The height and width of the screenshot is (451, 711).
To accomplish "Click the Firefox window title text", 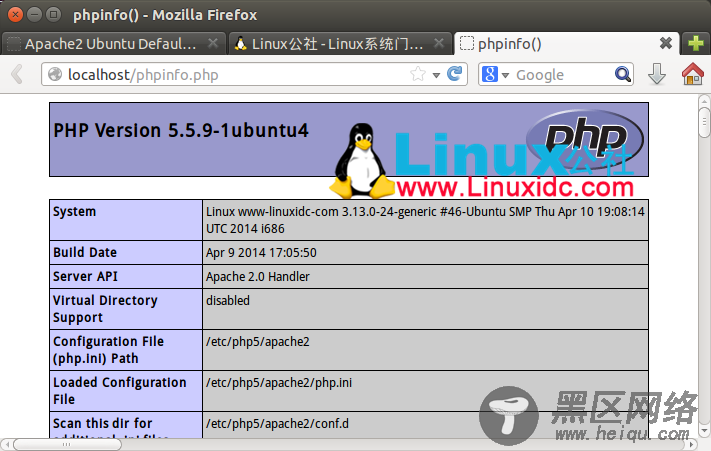I will 165,15.
